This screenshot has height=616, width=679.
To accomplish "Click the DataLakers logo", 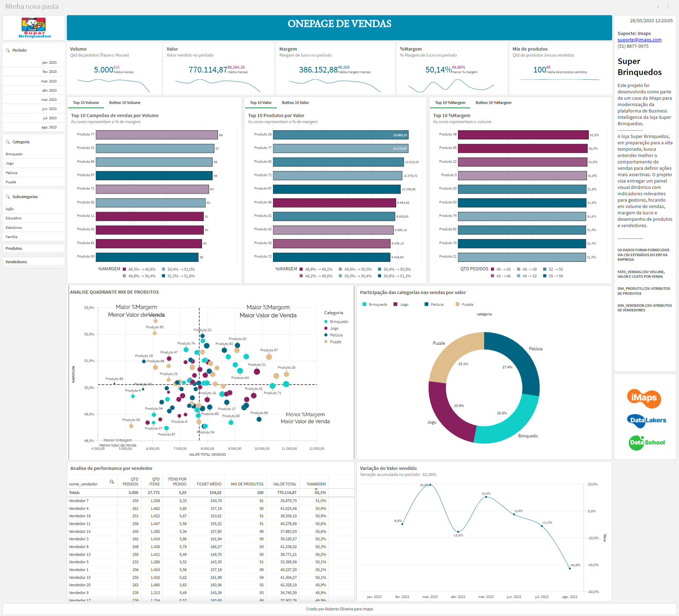I will 646,420.
